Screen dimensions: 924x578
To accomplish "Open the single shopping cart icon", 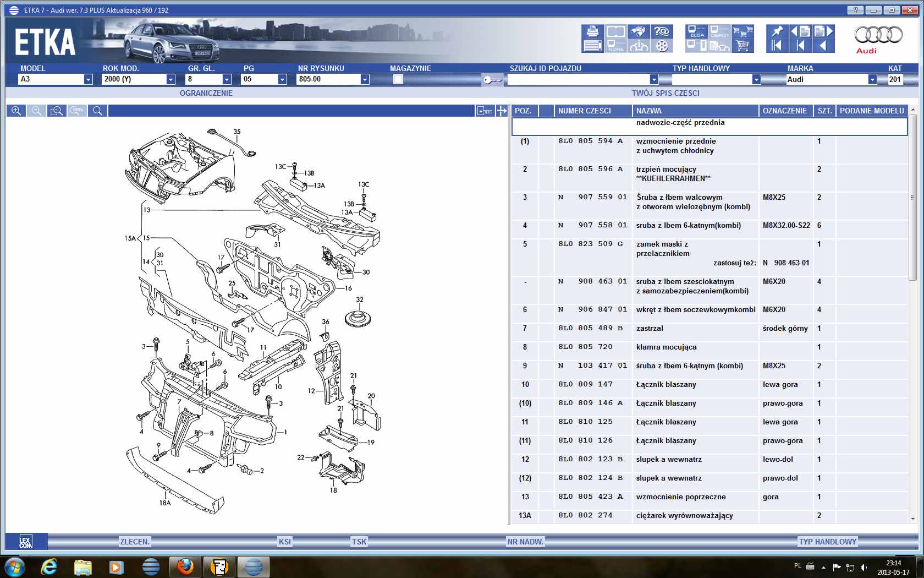I will (743, 46).
